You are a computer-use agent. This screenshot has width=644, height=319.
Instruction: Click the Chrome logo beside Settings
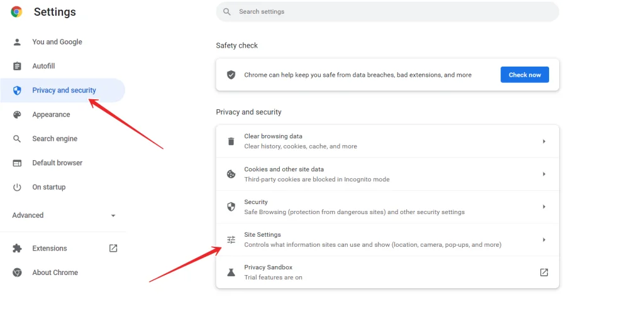[17, 12]
